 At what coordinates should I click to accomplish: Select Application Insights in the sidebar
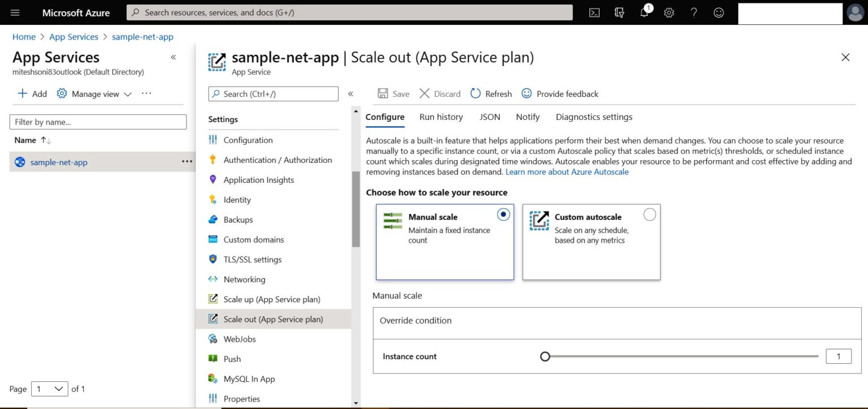click(258, 179)
